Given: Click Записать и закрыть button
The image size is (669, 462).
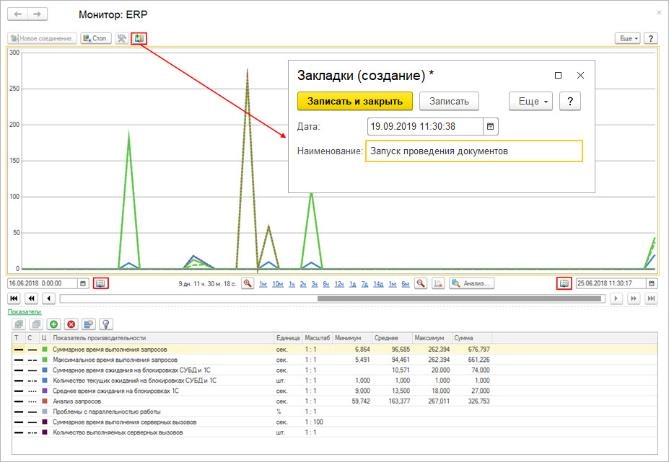Looking at the screenshot, I should [354, 101].
